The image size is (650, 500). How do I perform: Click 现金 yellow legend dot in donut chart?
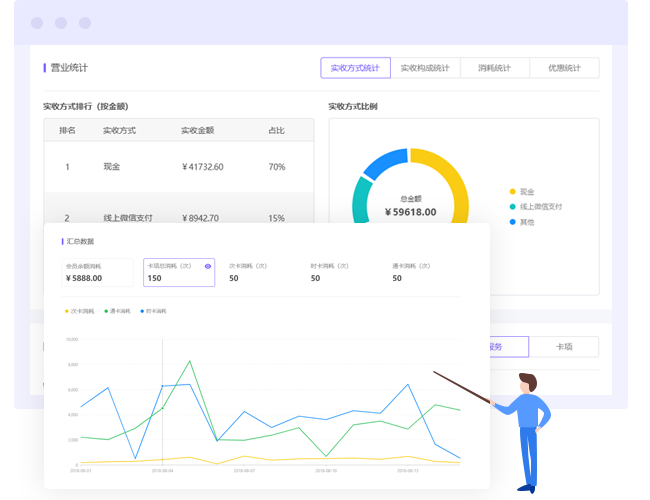click(513, 191)
